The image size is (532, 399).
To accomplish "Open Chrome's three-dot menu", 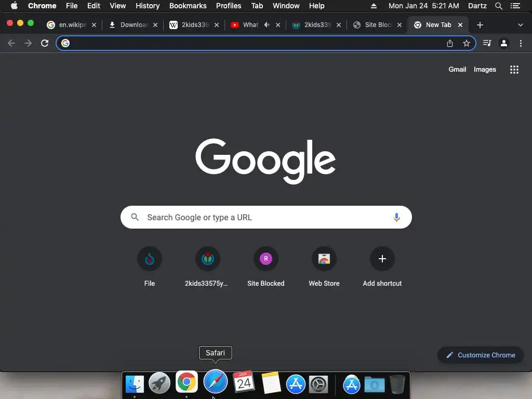I will coord(521,43).
